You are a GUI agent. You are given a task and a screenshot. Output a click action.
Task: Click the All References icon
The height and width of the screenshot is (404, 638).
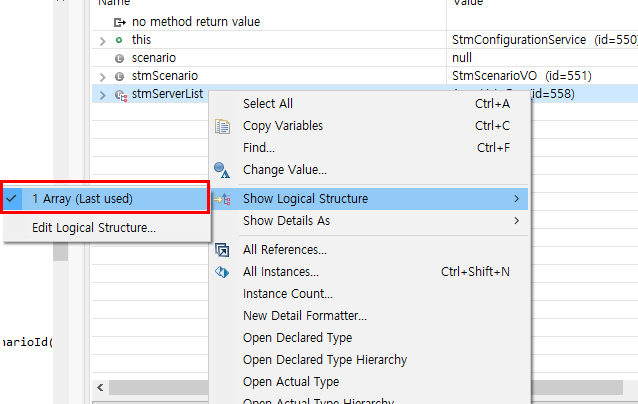[222, 250]
